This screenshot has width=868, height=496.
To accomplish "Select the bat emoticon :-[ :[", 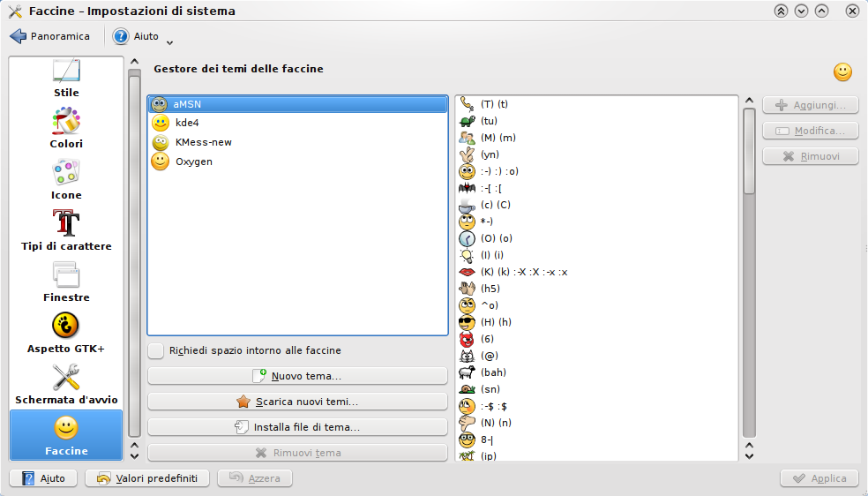I will point(596,188).
